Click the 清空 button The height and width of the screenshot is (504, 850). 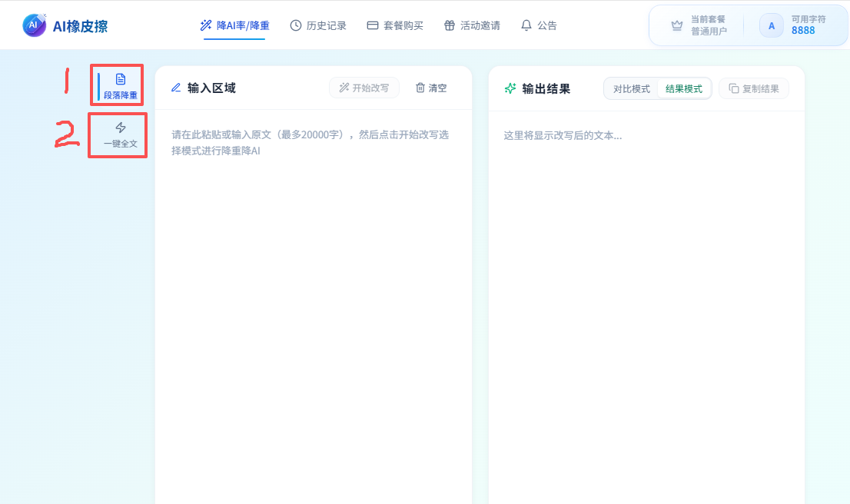tap(431, 88)
